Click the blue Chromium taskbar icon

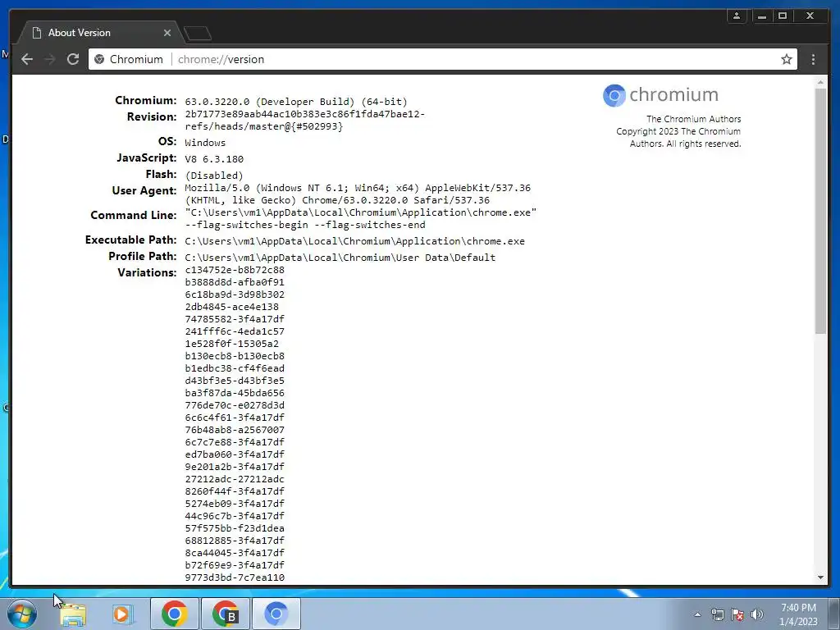(276, 614)
